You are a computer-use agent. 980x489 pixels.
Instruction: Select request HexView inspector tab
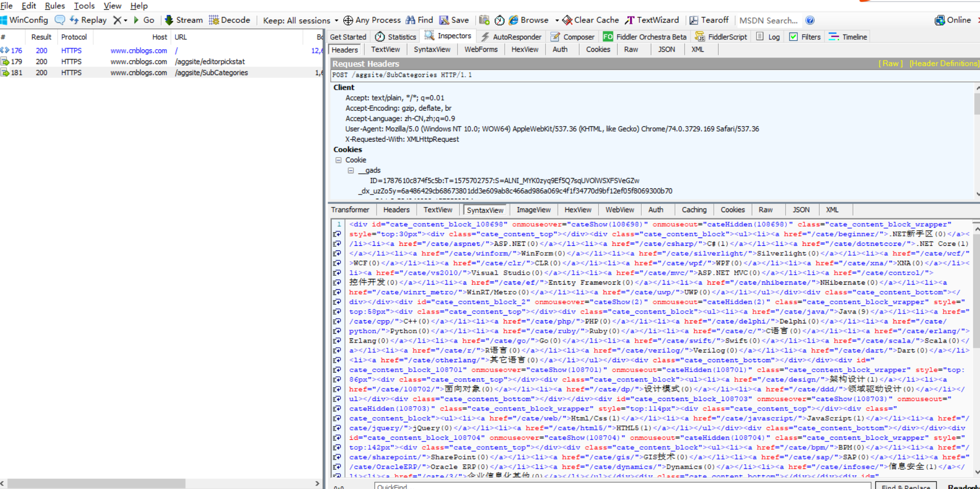(525, 49)
